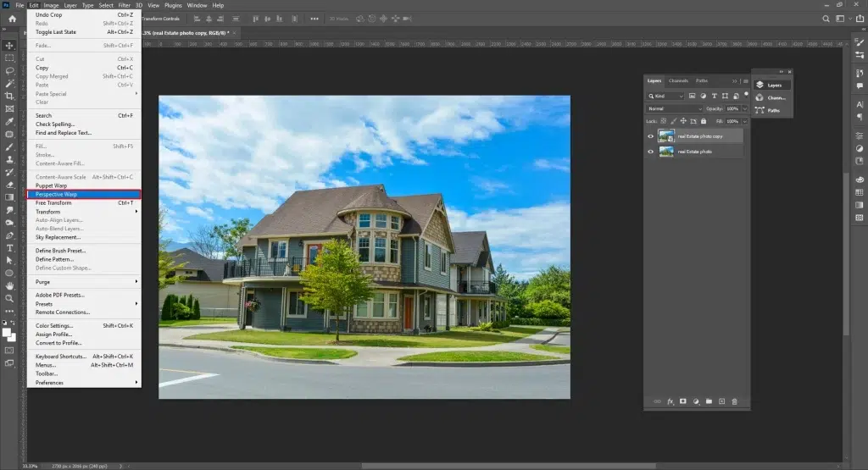Click the Home icon in options bar

pyautogui.click(x=12, y=19)
